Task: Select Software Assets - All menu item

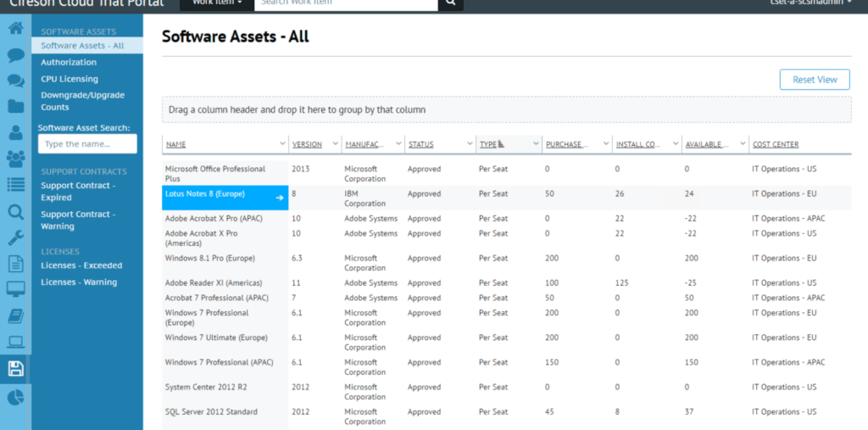Action: [87, 46]
